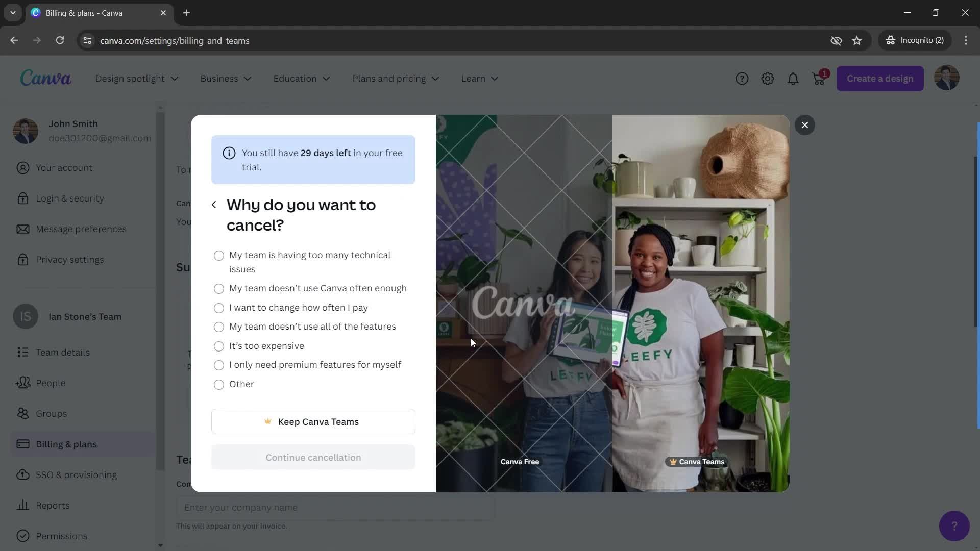Click the settings gear icon

(x=767, y=79)
